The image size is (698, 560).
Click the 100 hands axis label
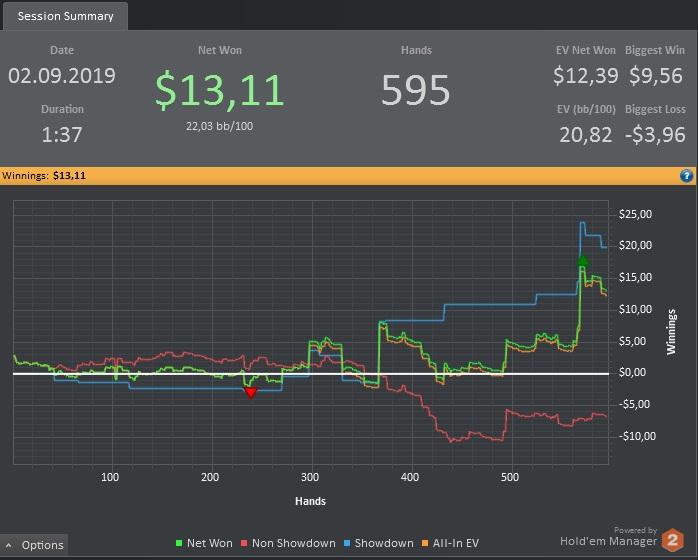click(x=110, y=477)
